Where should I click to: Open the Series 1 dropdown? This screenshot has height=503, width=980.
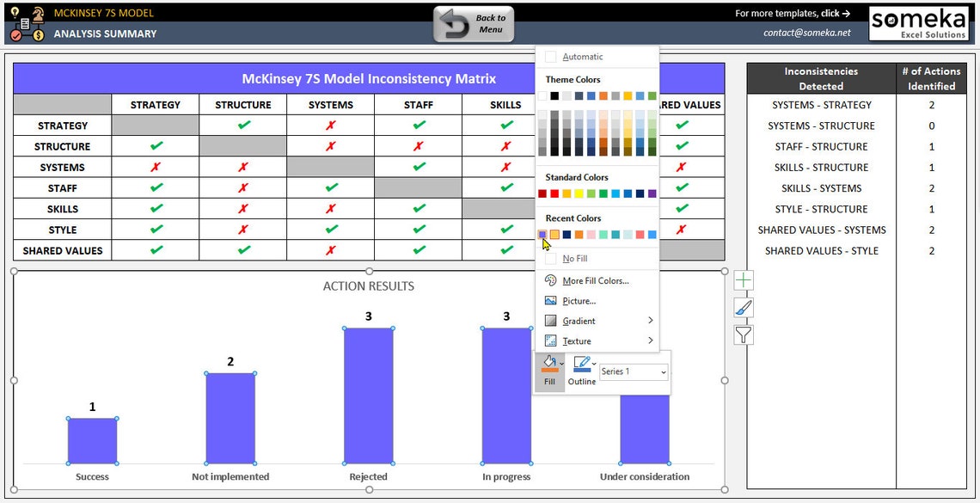634,371
